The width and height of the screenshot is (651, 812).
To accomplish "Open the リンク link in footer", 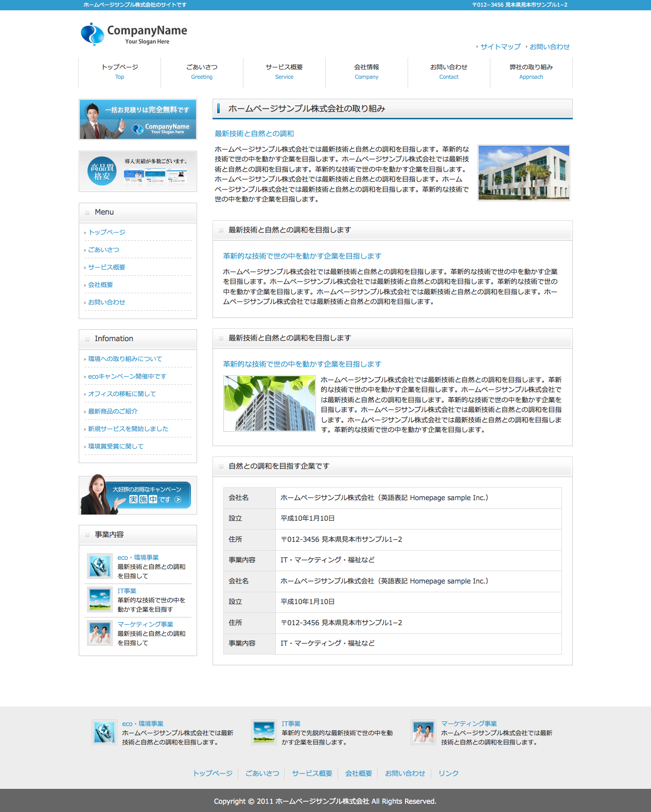I will coord(448,773).
